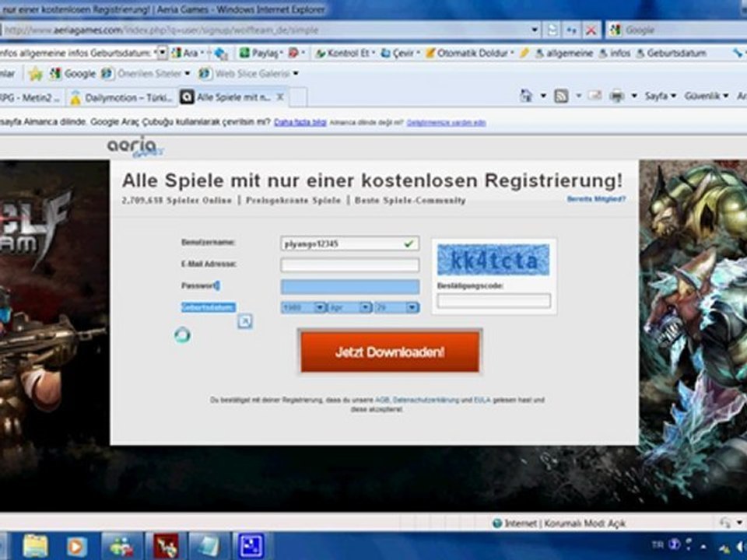Open the EULA link
Viewport: 747px width, 560px height.
482,400
